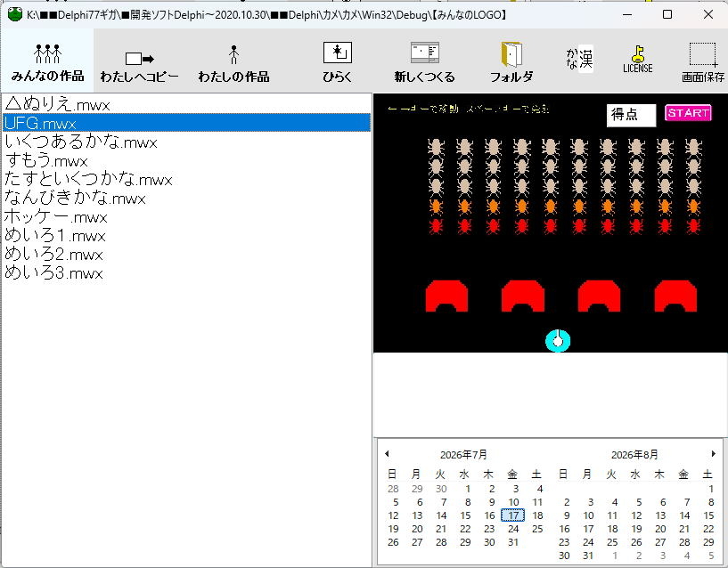Viewport: 728px width, 568px height.
Task: Toggle the かな漢 kana/kanji icon
Action: (579, 59)
